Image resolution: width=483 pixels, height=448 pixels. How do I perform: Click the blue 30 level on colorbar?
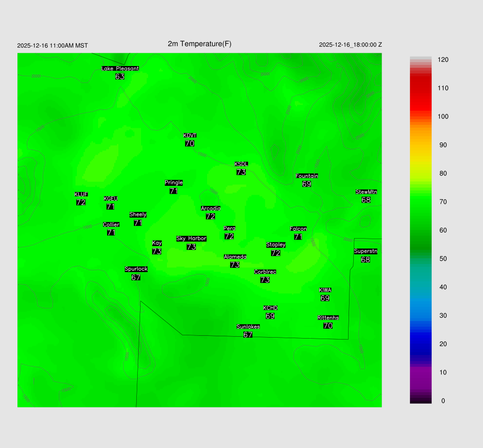point(421,315)
